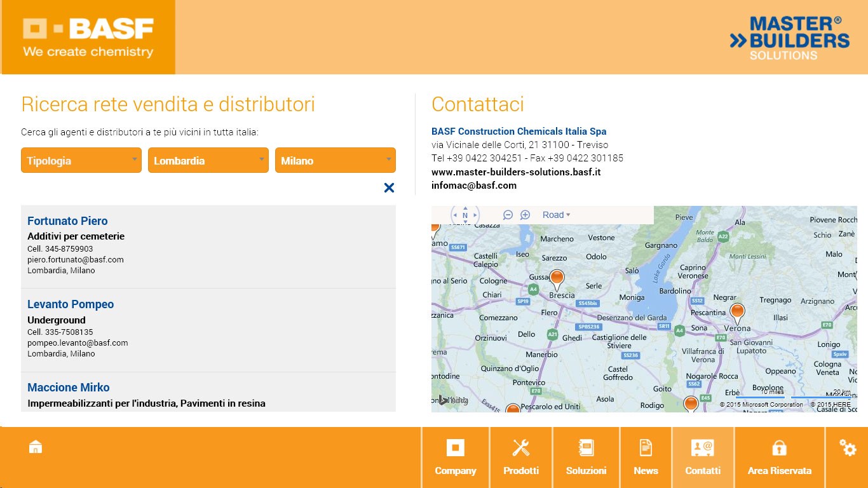
Task: Zoom in the map
Action: point(525,215)
